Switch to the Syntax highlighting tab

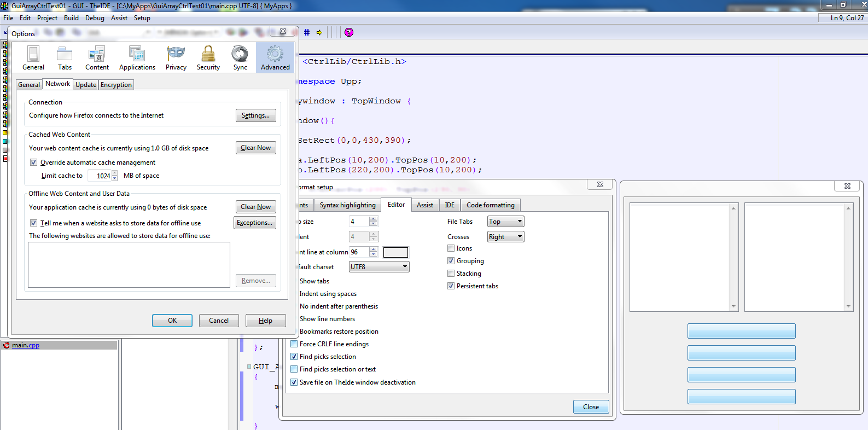pos(347,205)
